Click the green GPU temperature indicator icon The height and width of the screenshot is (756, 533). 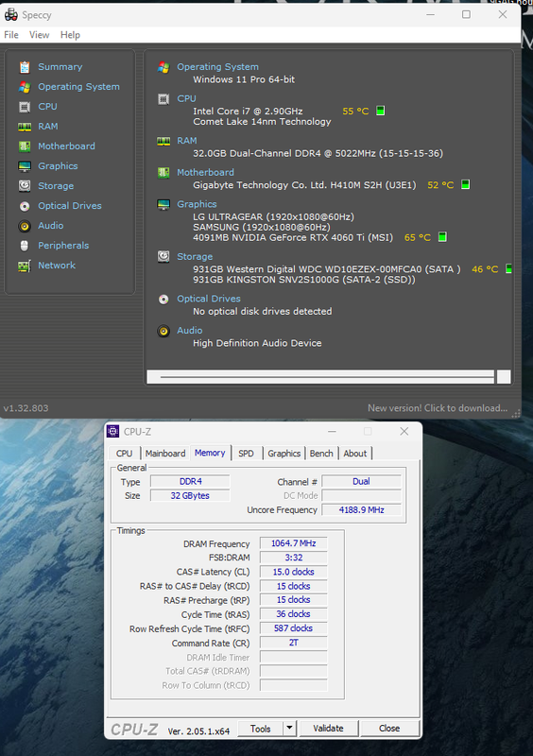[x=442, y=237]
